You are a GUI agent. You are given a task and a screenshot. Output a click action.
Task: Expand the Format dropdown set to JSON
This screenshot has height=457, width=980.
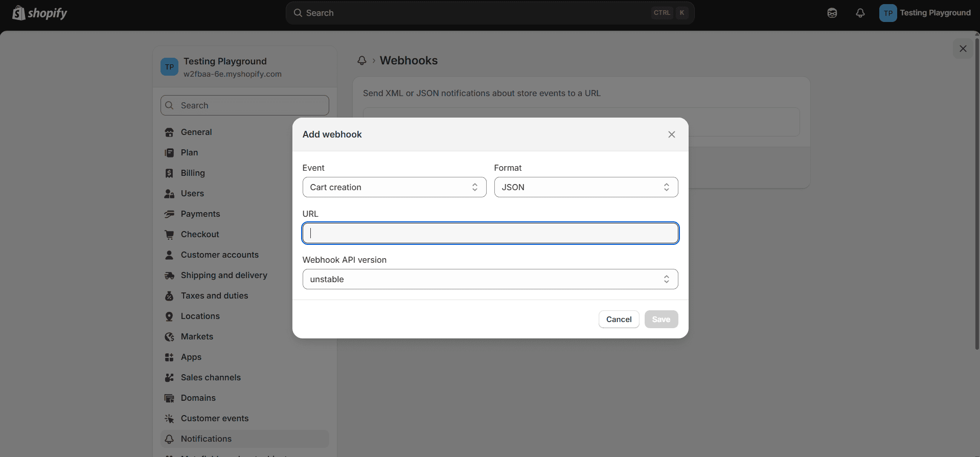[x=586, y=187]
